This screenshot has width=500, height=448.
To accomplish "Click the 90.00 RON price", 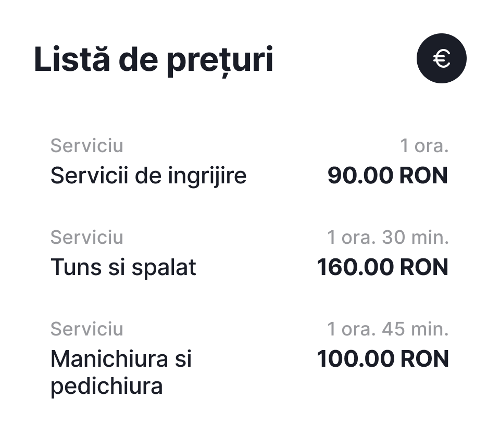I will point(387,176).
